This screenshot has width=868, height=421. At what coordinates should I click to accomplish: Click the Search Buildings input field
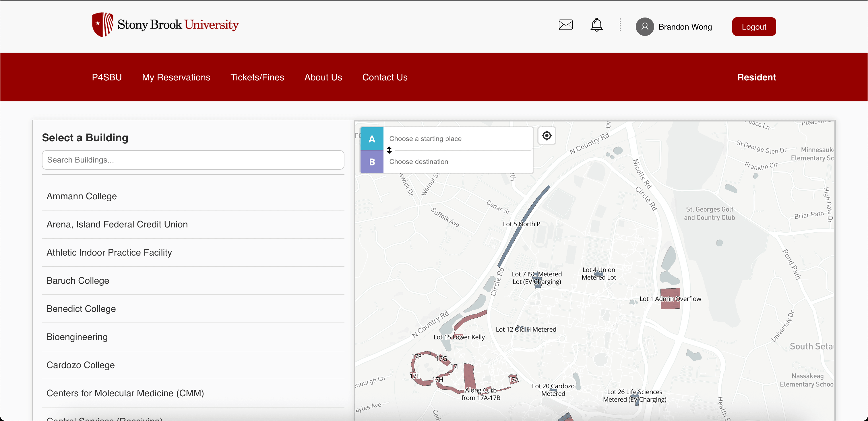pos(193,160)
